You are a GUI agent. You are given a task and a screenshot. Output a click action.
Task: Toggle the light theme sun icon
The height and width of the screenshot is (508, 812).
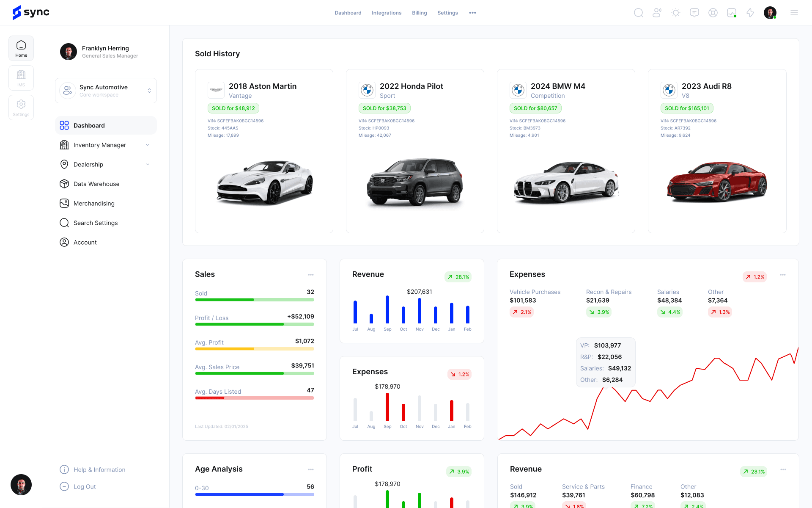click(676, 13)
